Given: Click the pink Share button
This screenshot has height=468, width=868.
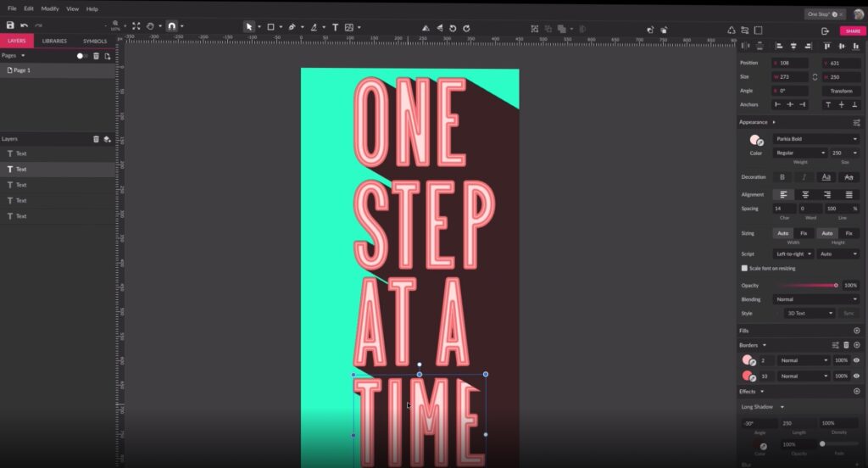Looking at the screenshot, I should 853,31.
